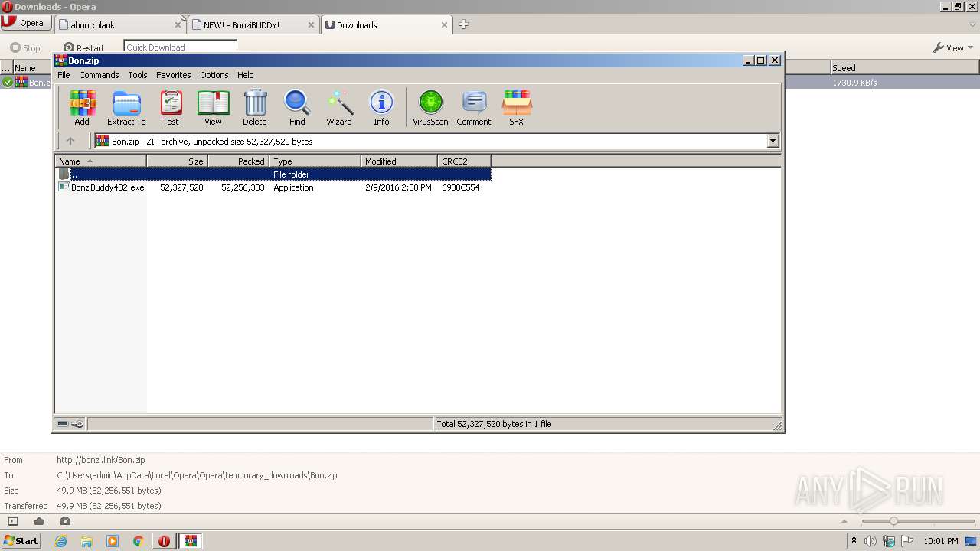980x551 pixels.
Task: Click Action Center flag tray icon
Action: pyautogui.click(x=907, y=541)
